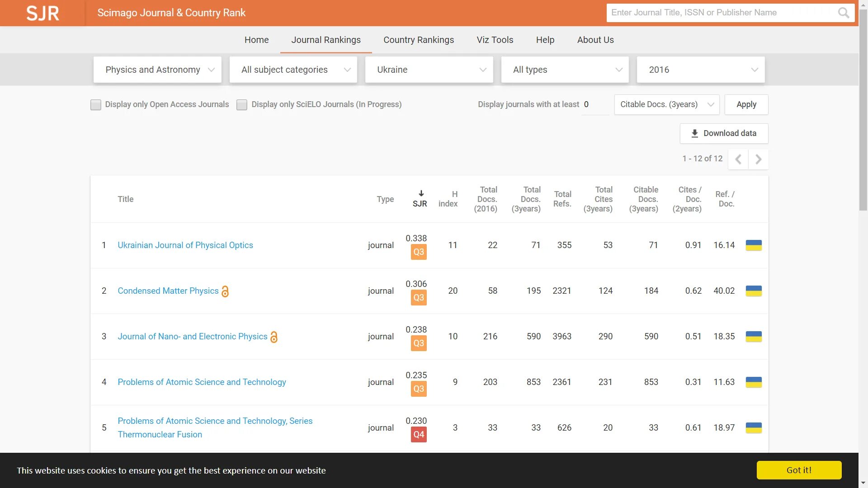Open About Us menu item
The image size is (868, 488).
pos(595,40)
